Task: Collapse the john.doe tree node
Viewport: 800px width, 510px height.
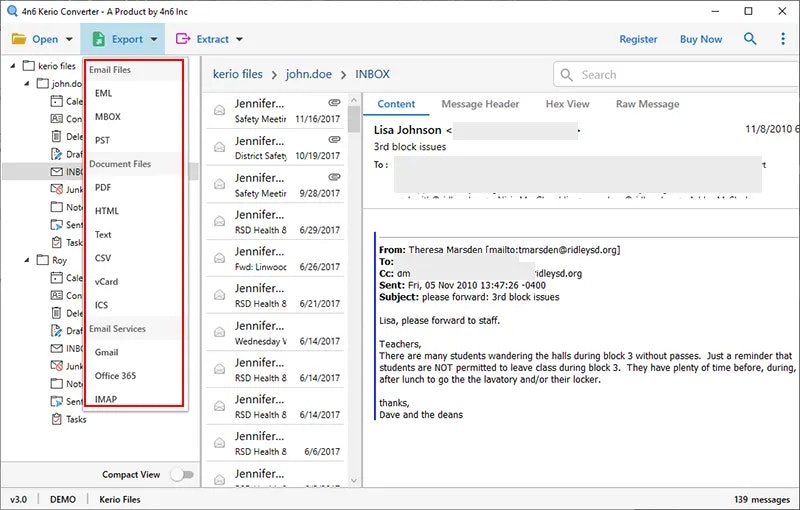Action: click(27, 84)
